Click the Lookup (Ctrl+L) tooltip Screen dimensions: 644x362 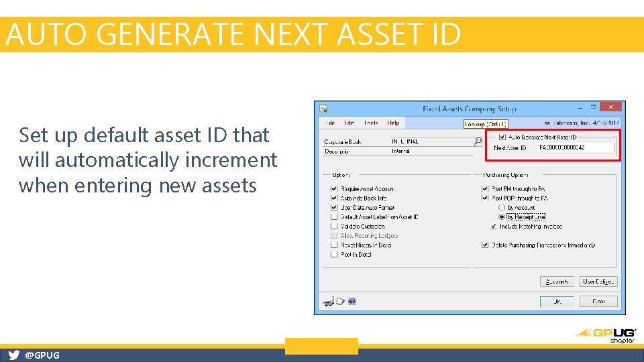click(486, 124)
